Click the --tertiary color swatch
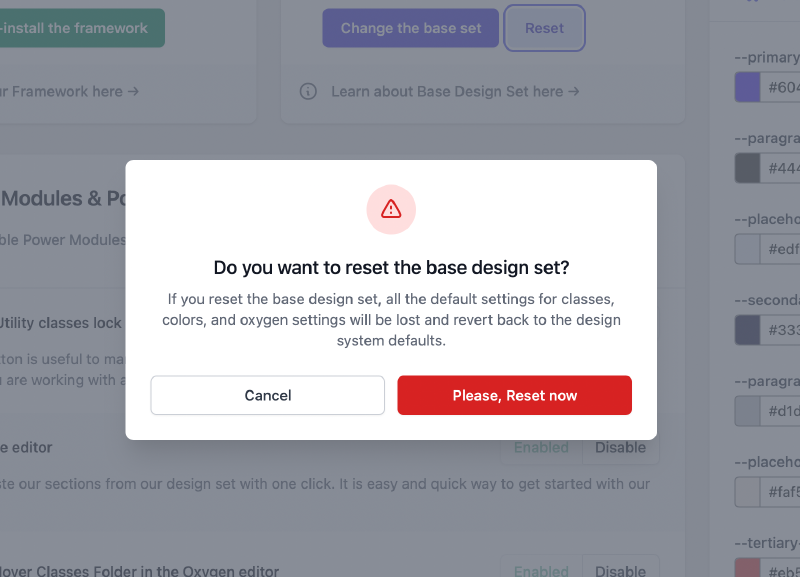The height and width of the screenshot is (577, 800). click(747, 572)
